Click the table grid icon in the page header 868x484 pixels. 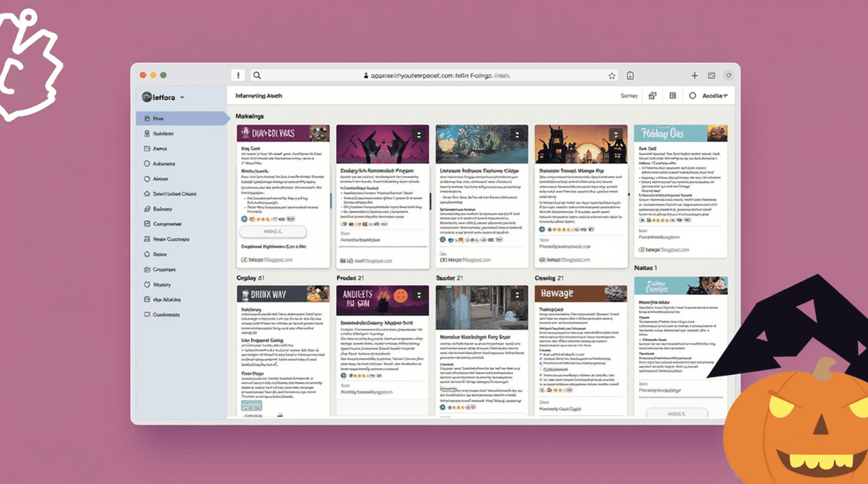pyautogui.click(x=673, y=96)
